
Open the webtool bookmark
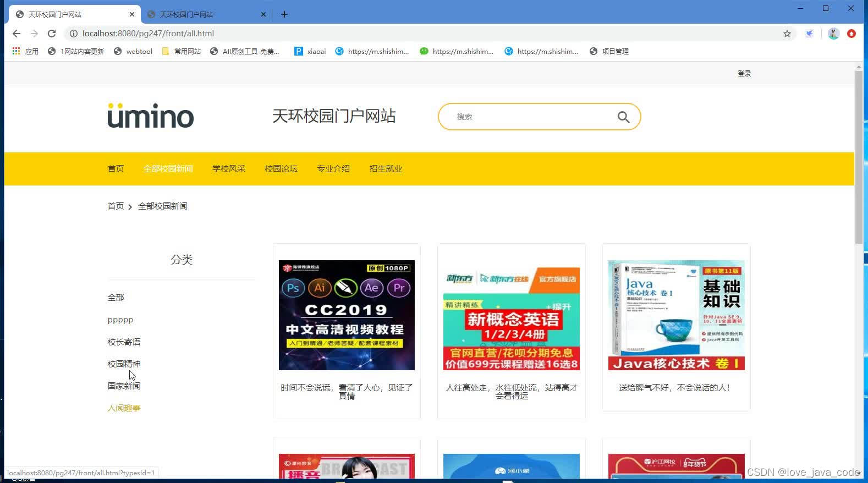pos(133,51)
